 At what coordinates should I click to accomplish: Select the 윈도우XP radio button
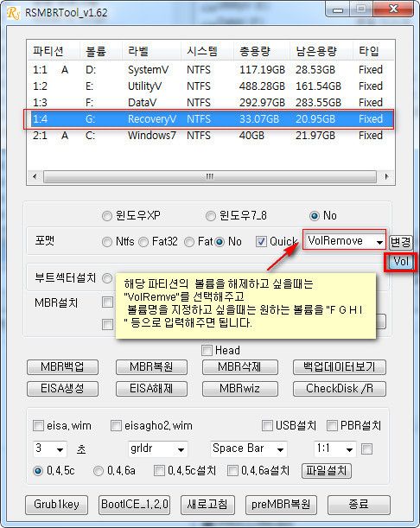click(107, 216)
